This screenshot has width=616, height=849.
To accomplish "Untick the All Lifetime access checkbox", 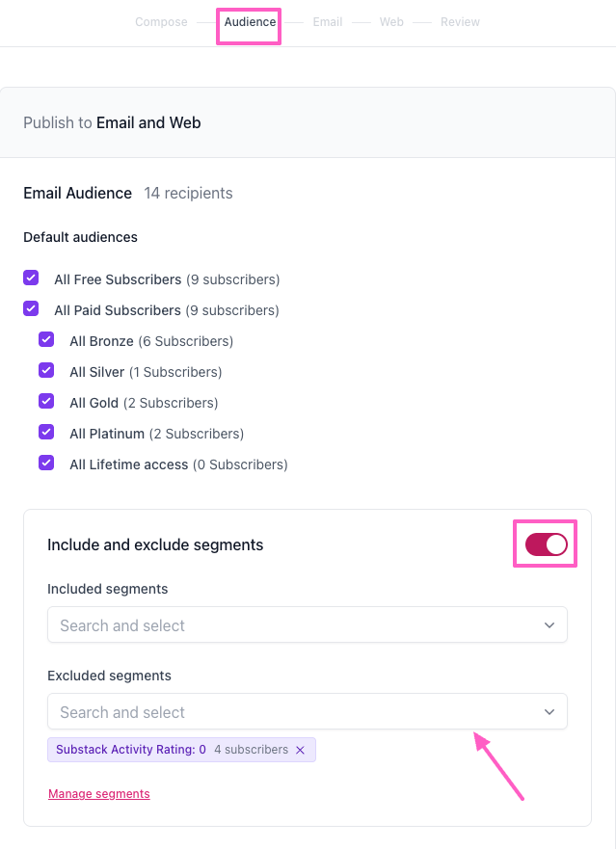I will 46,463.
